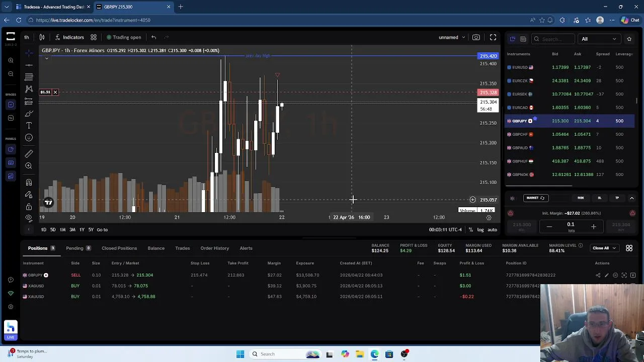The width and height of the screenshot is (644, 362).
Task: Open the Fibonacci retracement tool
Action: 29,77
